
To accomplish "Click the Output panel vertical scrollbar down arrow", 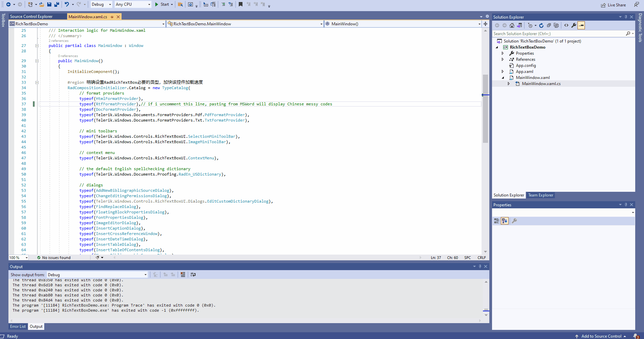I will [486, 315].
